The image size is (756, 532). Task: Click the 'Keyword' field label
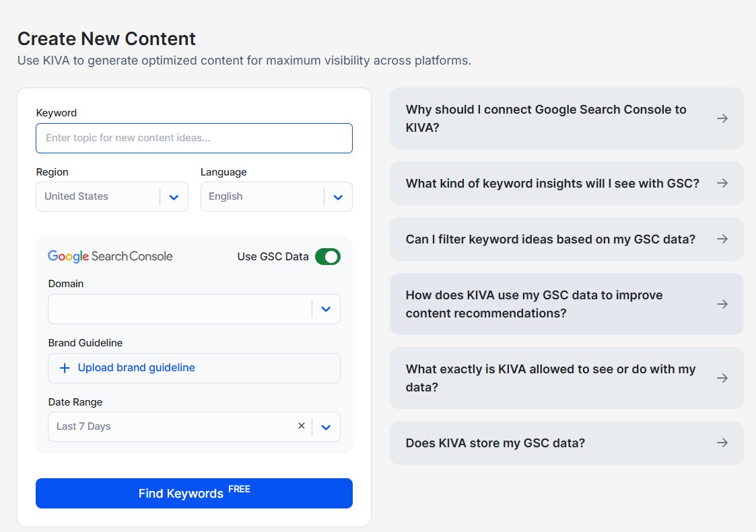[x=57, y=113]
